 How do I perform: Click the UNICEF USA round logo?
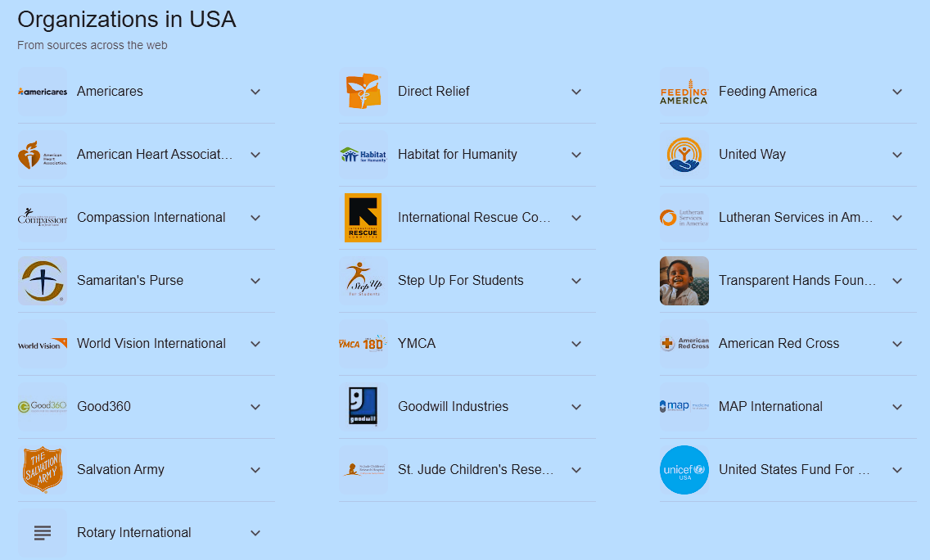[x=684, y=470]
